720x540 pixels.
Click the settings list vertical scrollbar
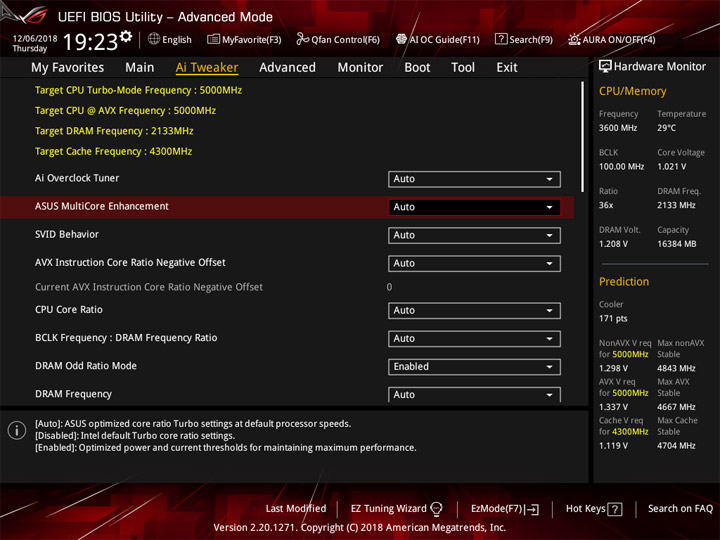point(582,137)
